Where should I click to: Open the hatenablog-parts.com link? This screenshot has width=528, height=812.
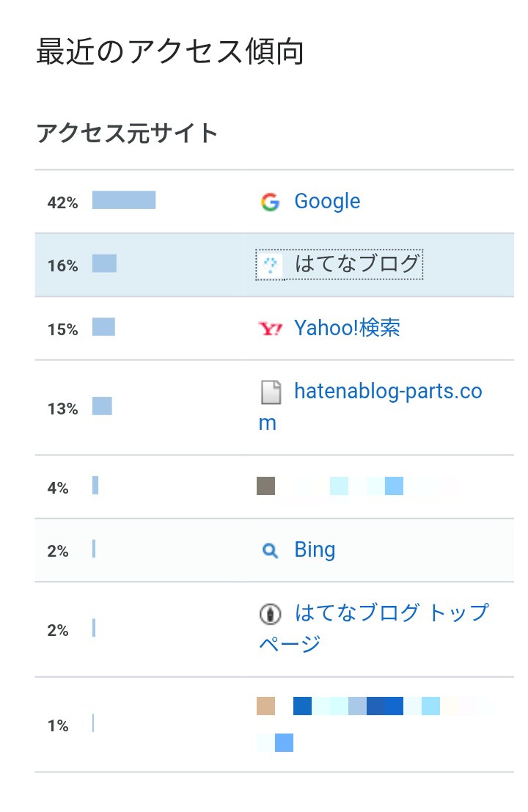pyautogui.click(x=370, y=407)
